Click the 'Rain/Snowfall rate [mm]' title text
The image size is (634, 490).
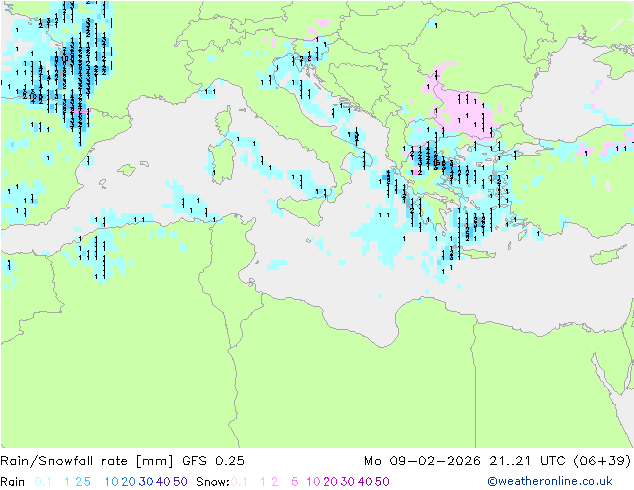(87, 461)
